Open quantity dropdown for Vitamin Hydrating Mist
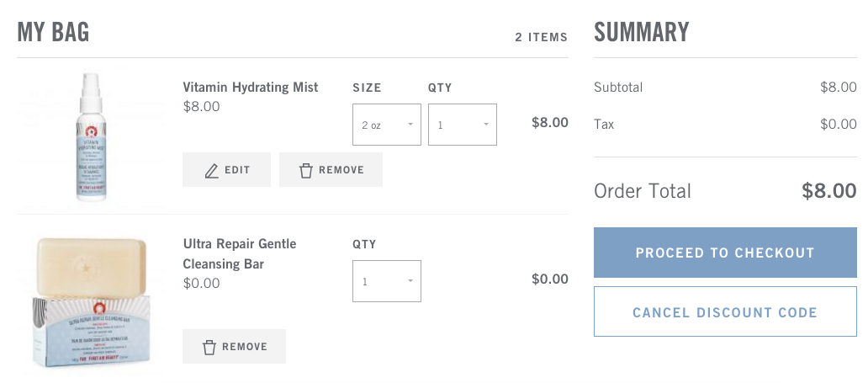The height and width of the screenshot is (383, 868). click(463, 125)
